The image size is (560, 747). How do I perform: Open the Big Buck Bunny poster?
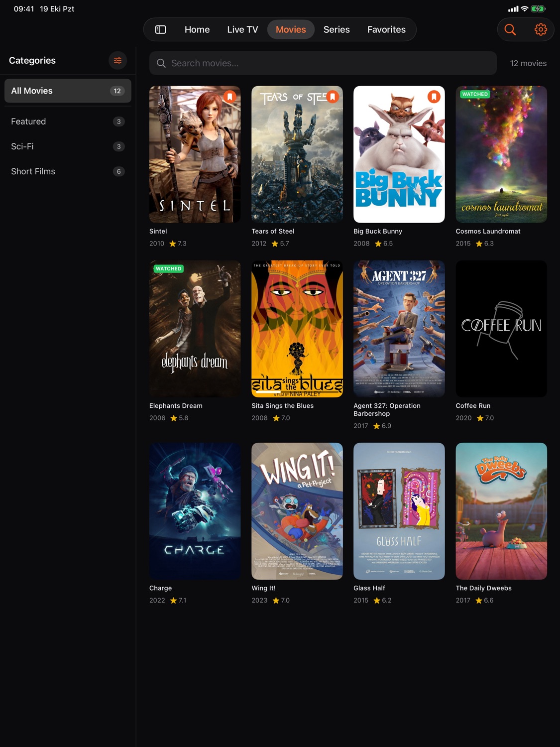point(399,154)
